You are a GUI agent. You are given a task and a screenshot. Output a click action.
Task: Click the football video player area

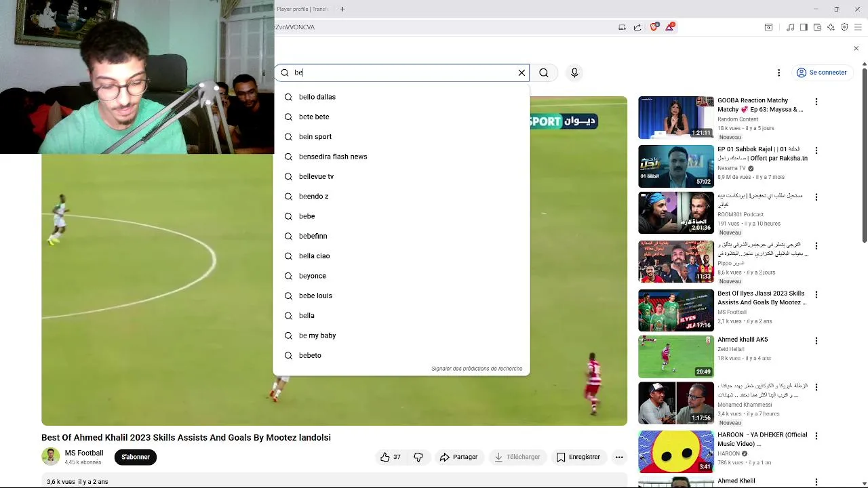[334, 261]
